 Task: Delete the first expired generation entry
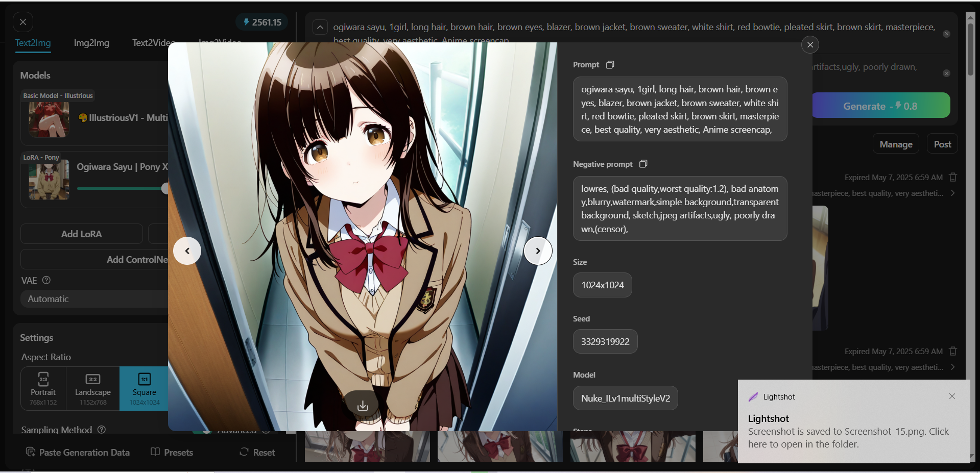pos(953,177)
